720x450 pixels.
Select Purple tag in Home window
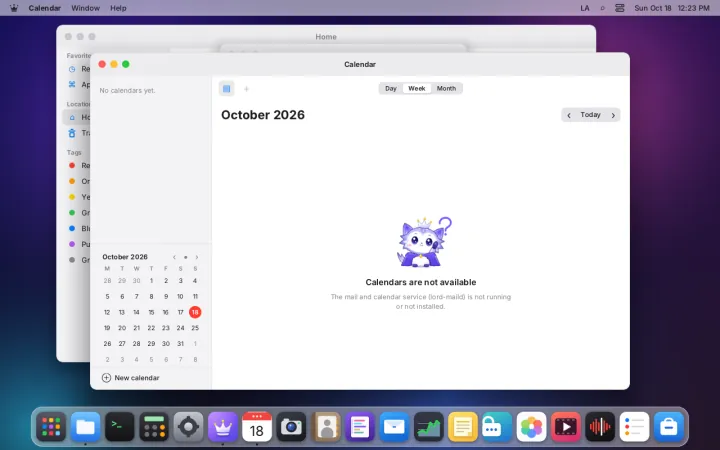coord(76,244)
